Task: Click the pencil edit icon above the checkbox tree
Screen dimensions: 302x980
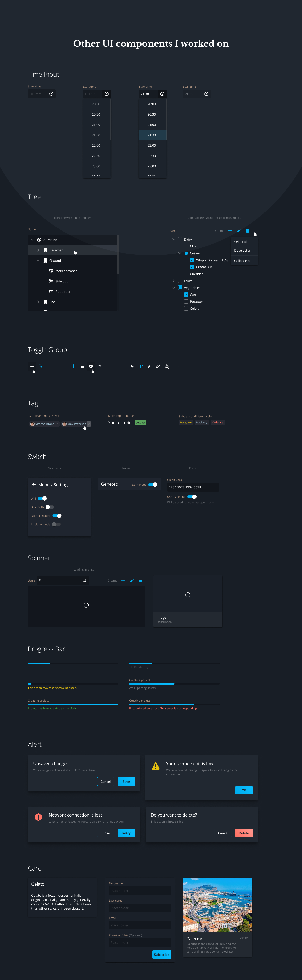Action: pos(239,231)
